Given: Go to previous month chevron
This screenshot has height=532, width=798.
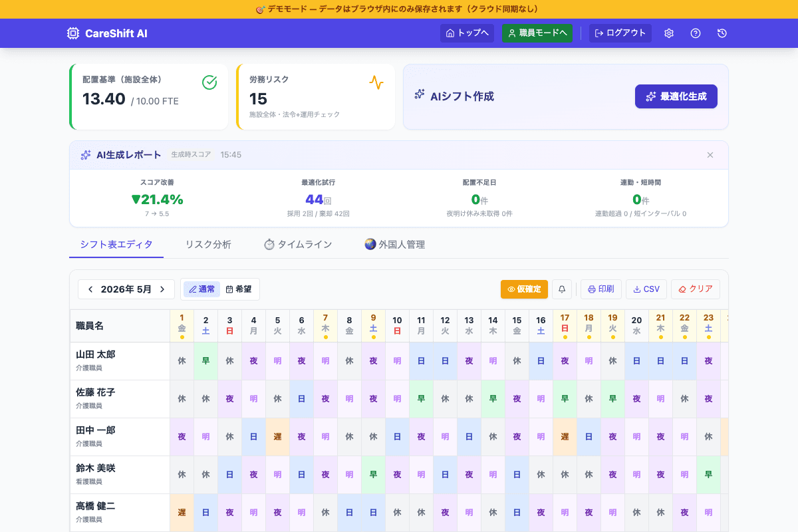Looking at the screenshot, I should [90, 289].
